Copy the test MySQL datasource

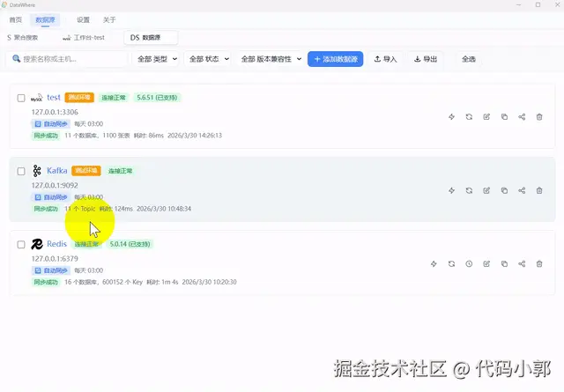tap(504, 117)
